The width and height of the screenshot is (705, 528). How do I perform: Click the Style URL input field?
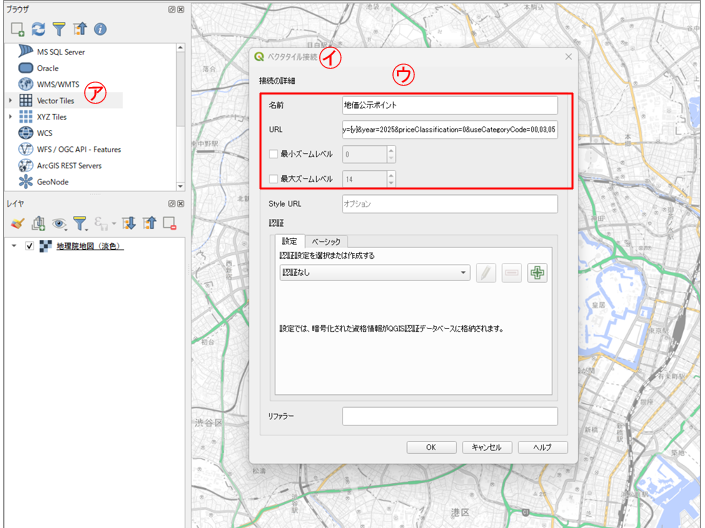[448, 204]
